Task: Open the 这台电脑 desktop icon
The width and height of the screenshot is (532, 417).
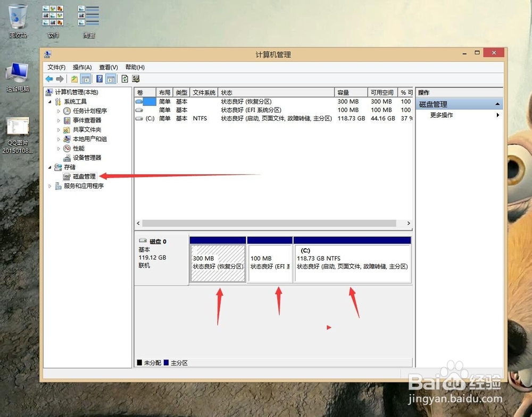Action: point(18,77)
